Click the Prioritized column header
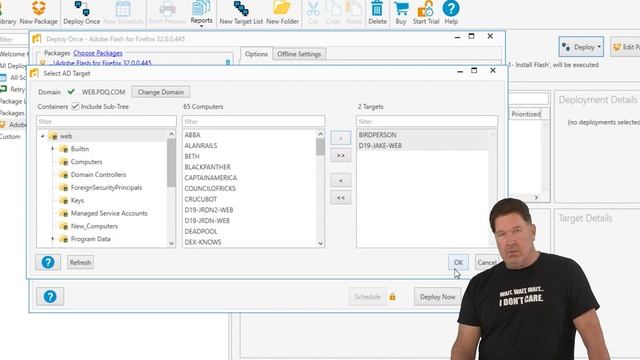 pyautogui.click(x=526, y=114)
